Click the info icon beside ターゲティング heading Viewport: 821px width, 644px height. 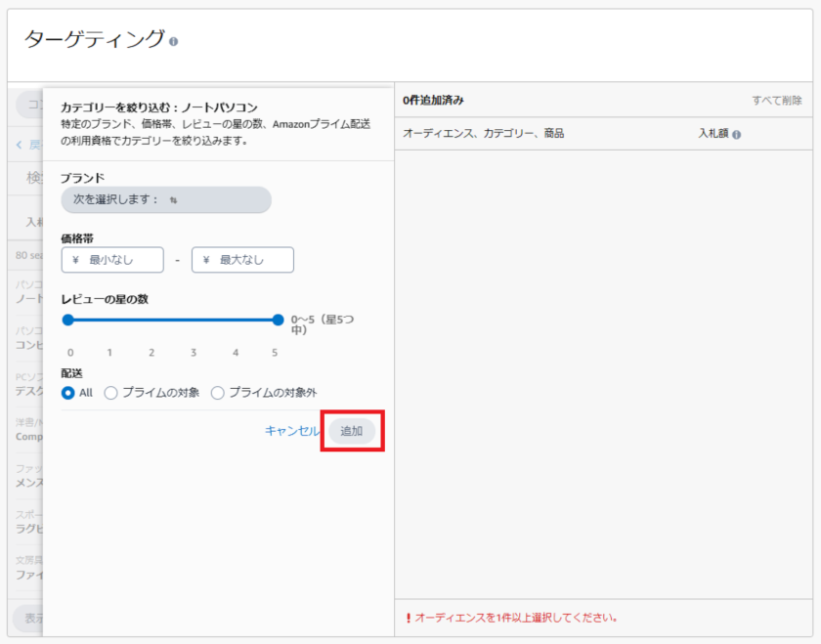pyautogui.click(x=174, y=42)
